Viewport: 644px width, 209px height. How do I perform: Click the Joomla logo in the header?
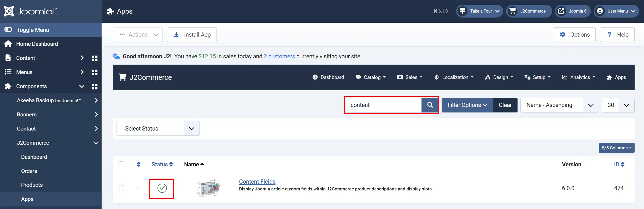tap(30, 11)
